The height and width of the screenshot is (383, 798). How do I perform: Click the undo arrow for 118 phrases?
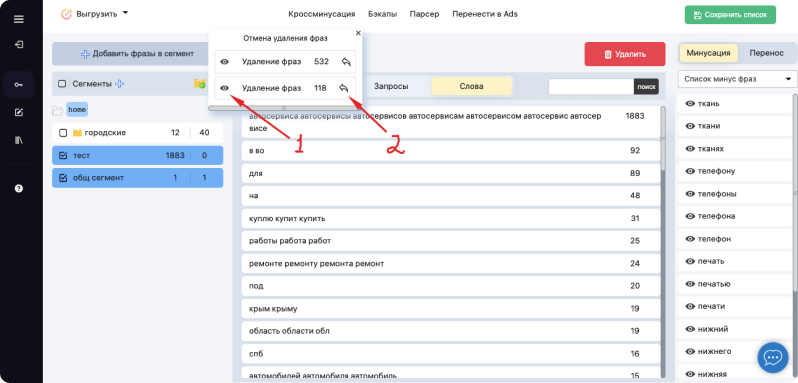(344, 88)
